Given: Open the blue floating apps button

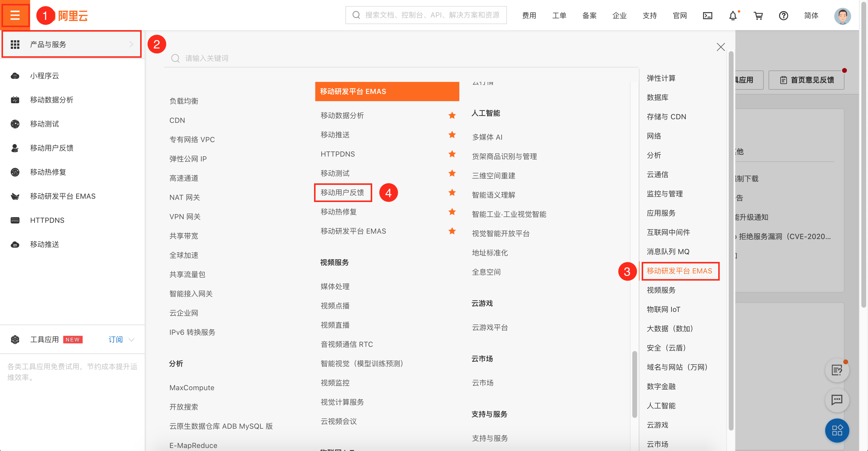Looking at the screenshot, I should (837, 430).
